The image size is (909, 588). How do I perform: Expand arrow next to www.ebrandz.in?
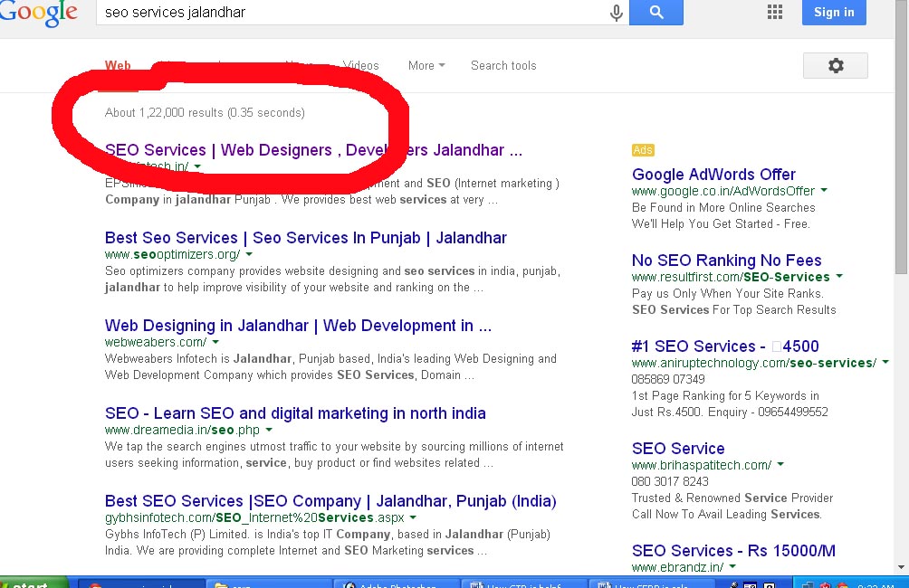[x=732, y=566]
